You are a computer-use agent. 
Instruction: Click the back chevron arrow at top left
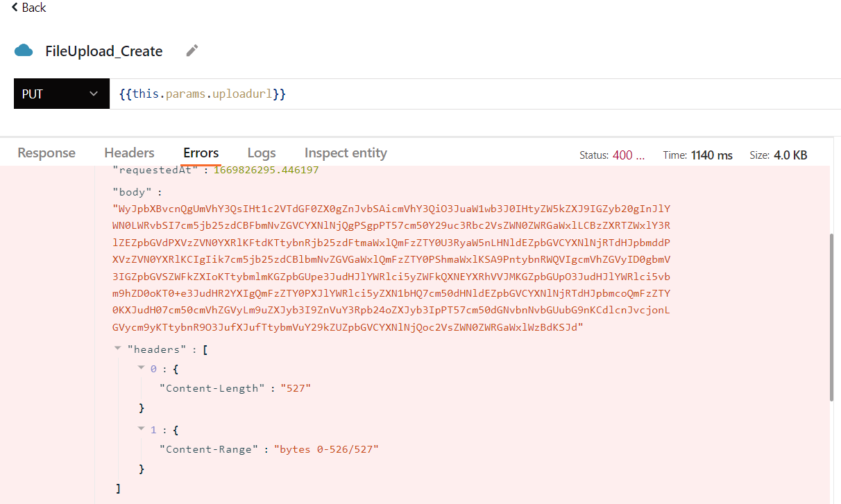click(13, 8)
